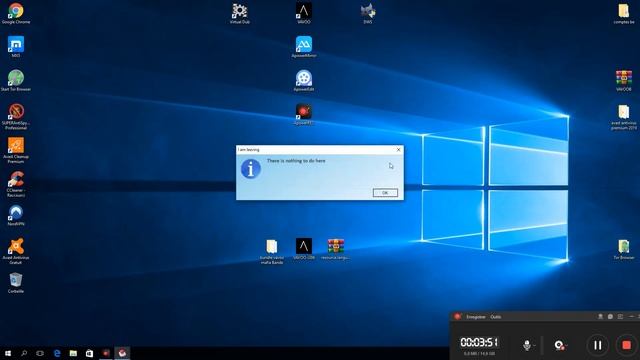Open the Google Chrome desktop shortcut
640x360 pixels.
(x=16, y=13)
